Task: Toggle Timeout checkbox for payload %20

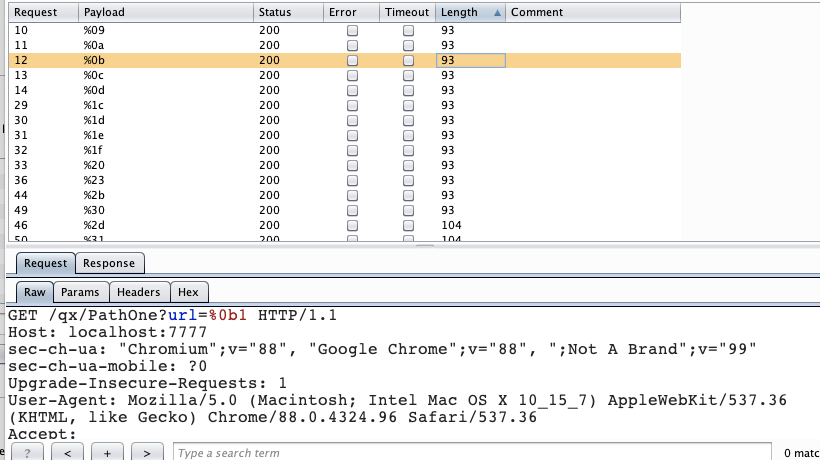Action: (x=408, y=165)
